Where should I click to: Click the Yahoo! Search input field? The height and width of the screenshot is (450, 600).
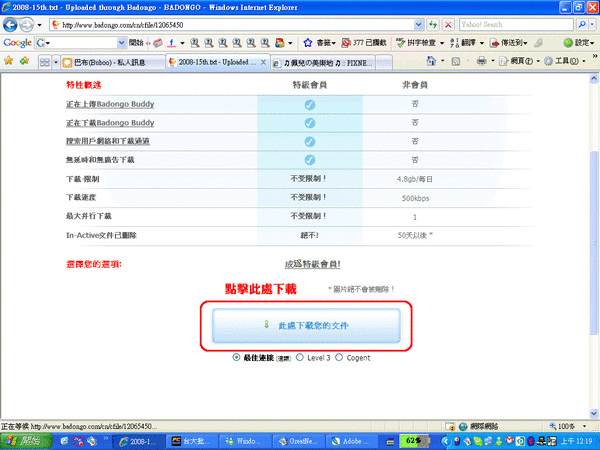(516, 24)
